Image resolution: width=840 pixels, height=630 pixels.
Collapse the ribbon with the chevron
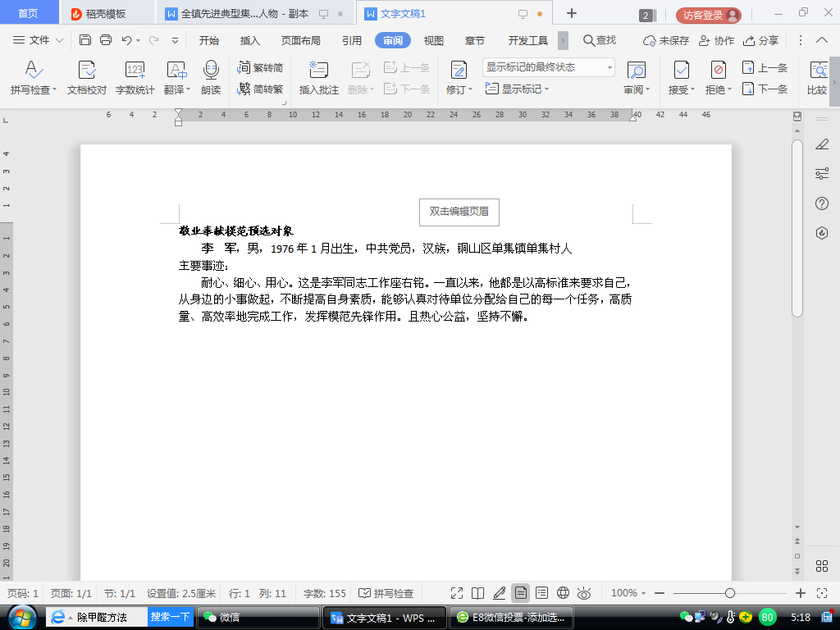pyautogui.click(x=822, y=40)
